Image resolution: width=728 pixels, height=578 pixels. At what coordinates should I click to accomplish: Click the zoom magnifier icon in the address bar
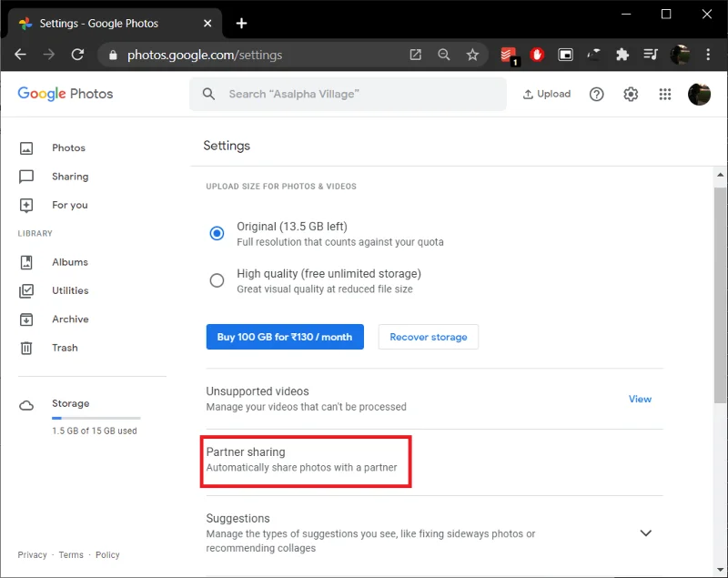pos(444,55)
